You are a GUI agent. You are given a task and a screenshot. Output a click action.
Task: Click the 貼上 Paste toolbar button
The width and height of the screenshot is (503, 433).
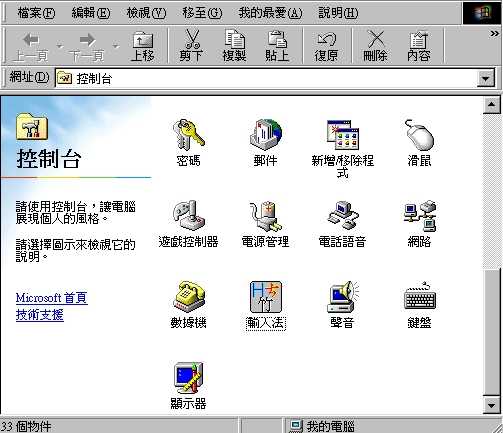(277, 46)
